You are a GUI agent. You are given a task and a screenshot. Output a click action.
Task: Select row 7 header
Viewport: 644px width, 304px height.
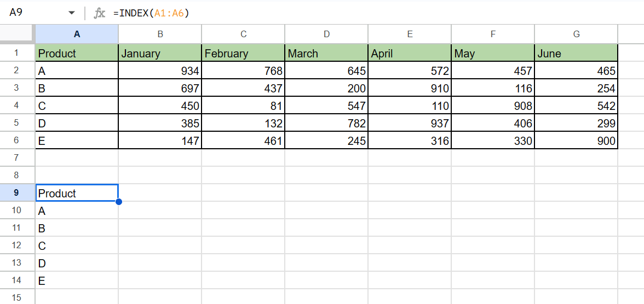tap(17, 157)
